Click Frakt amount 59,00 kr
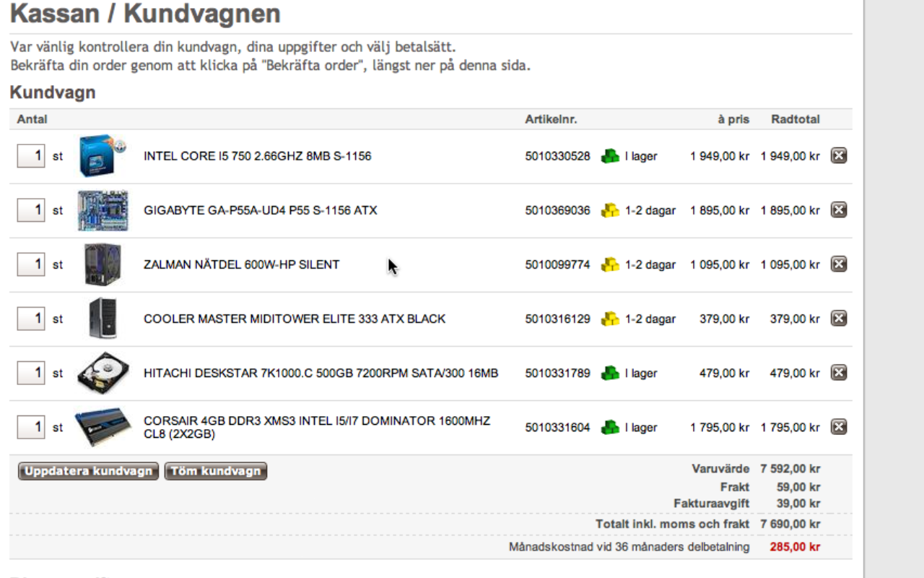Screen dimensions: 924x578 click(x=798, y=487)
